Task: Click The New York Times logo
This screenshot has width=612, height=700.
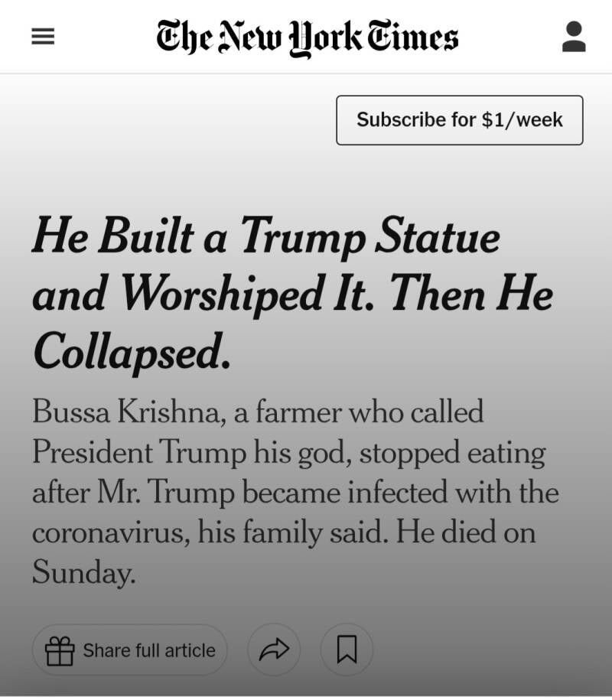Action: pyautogui.click(x=307, y=37)
